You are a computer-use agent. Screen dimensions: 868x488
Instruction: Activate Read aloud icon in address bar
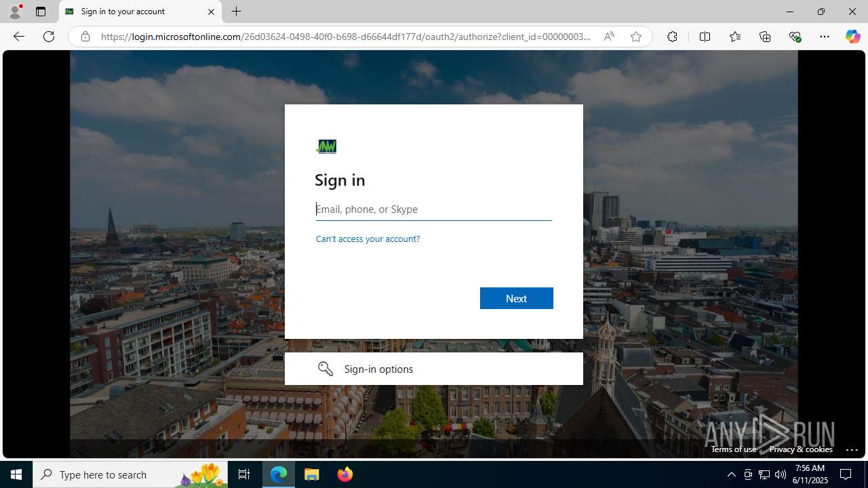pos(609,37)
